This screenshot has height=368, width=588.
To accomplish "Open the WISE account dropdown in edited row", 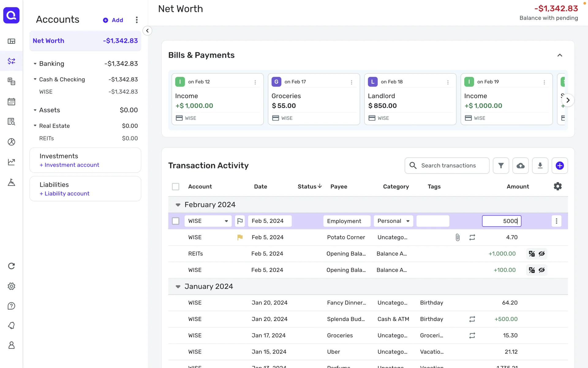I will [x=208, y=221].
